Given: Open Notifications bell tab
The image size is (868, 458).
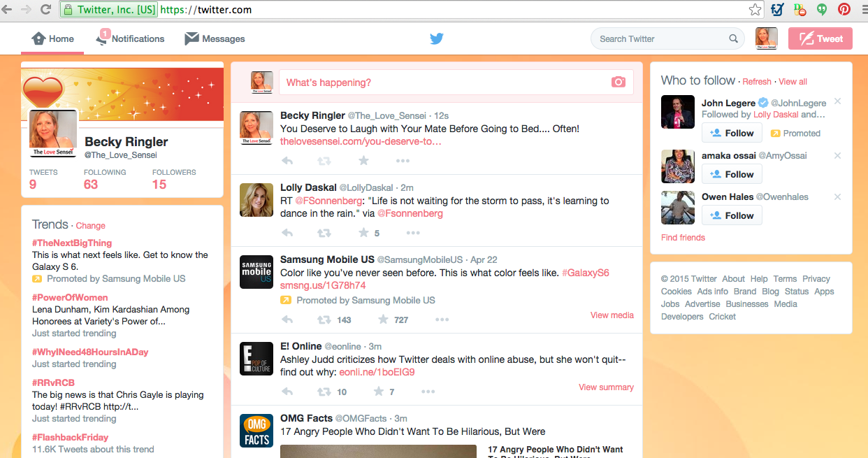Looking at the screenshot, I should [x=131, y=39].
